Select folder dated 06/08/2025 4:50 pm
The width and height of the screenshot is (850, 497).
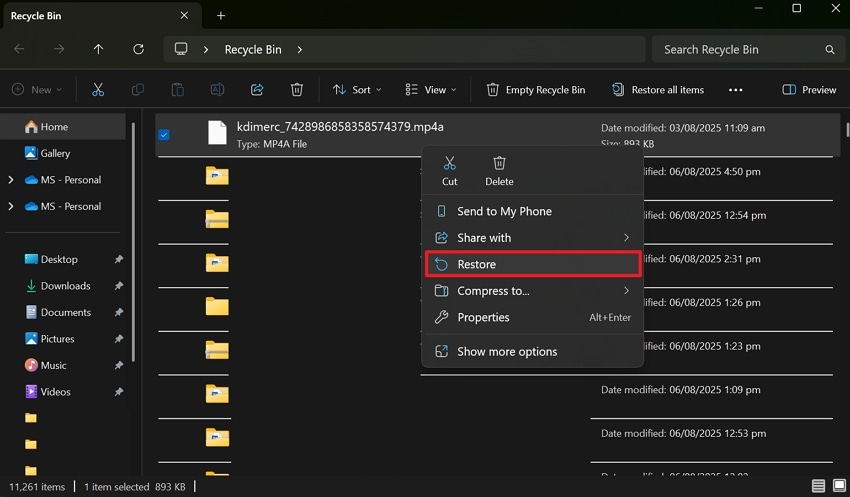(x=217, y=176)
